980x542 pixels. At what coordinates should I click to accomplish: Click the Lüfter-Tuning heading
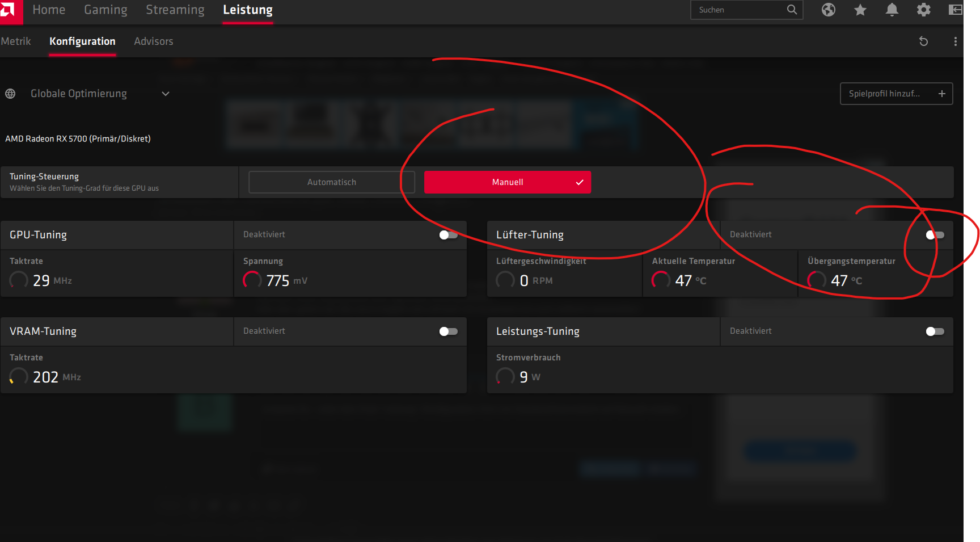click(x=530, y=235)
